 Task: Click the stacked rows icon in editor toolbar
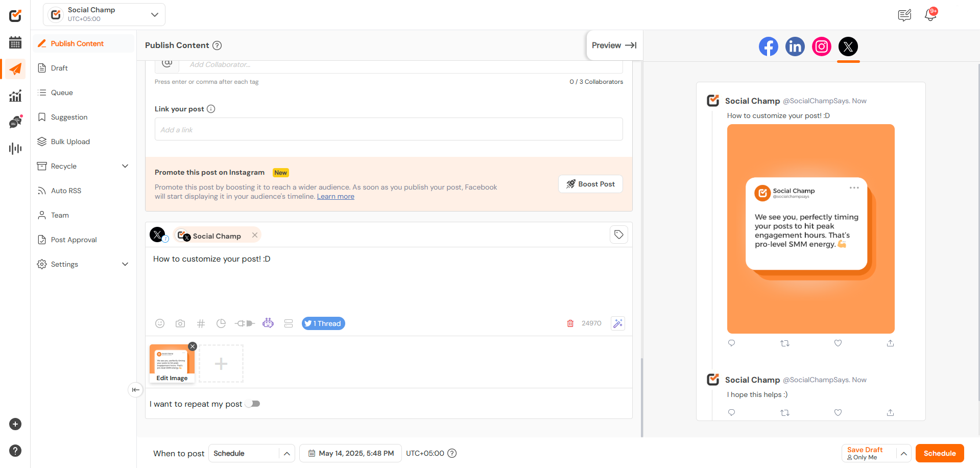point(289,323)
